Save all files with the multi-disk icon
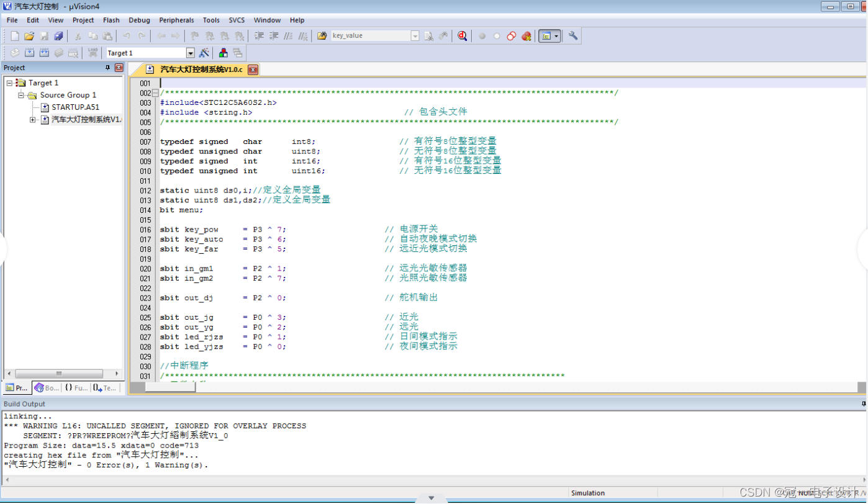868x504 pixels. tap(58, 36)
